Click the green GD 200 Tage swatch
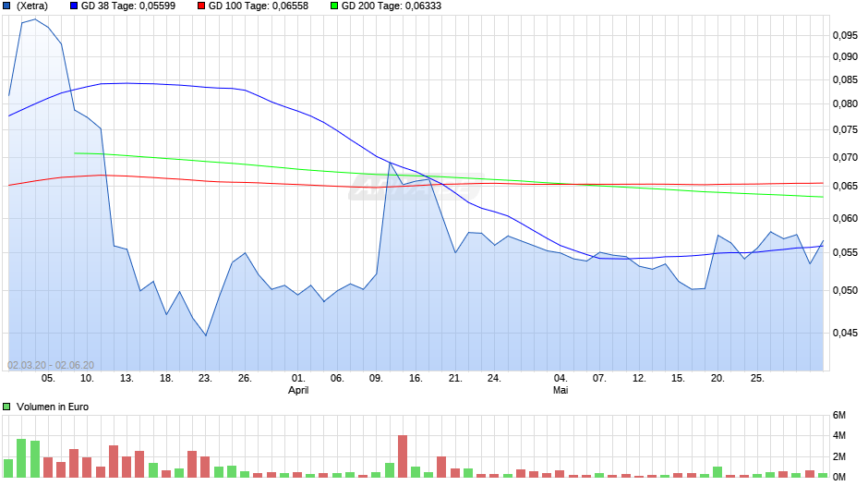The height and width of the screenshot is (486, 868). tap(334, 6)
